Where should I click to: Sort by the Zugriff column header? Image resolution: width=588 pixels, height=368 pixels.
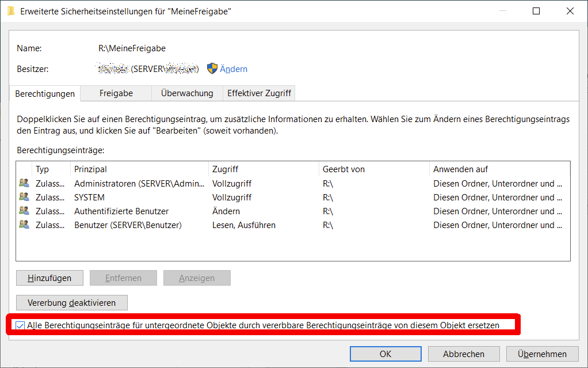coord(264,169)
